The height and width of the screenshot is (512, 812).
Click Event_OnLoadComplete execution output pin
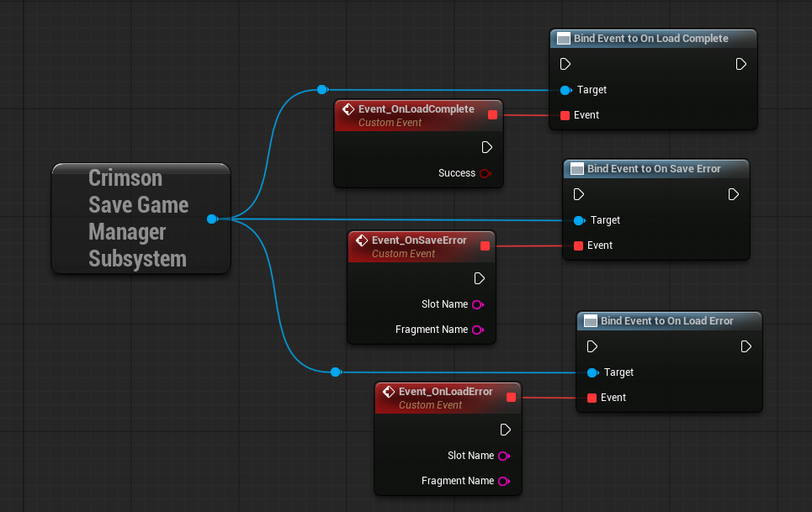[487, 147]
